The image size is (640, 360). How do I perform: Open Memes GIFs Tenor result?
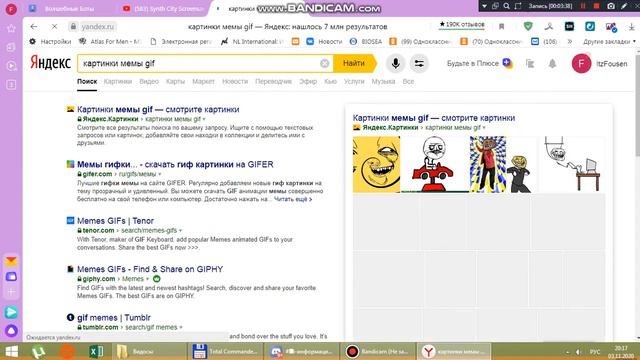click(x=115, y=221)
